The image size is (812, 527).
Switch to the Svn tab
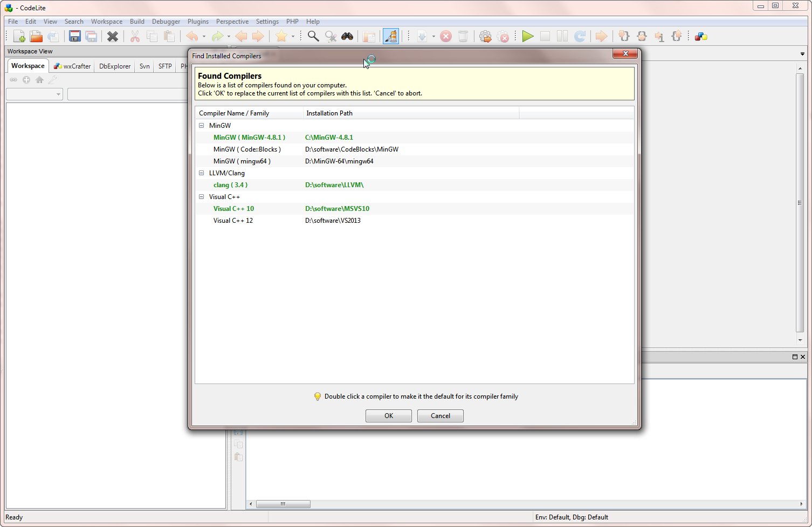tap(144, 66)
